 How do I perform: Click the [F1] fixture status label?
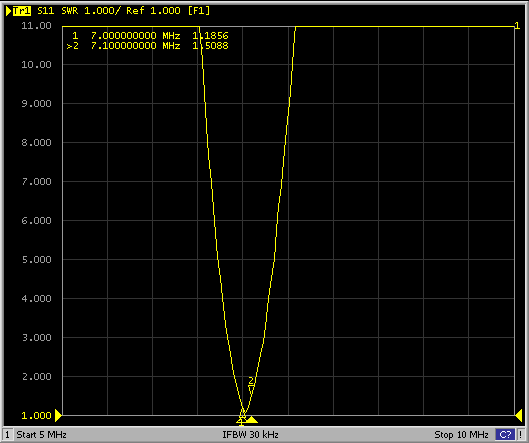(199, 11)
